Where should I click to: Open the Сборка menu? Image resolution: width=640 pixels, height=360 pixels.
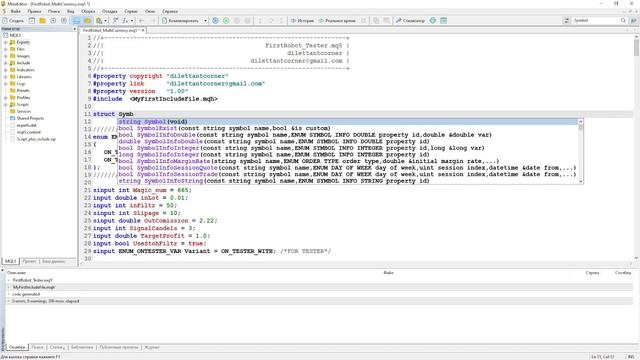coord(88,11)
